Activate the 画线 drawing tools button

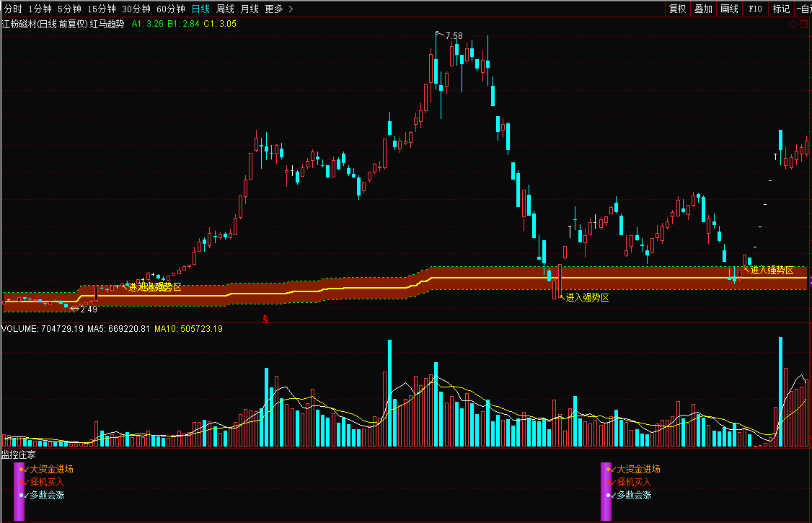pyautogui.click(x=729, y=9)
